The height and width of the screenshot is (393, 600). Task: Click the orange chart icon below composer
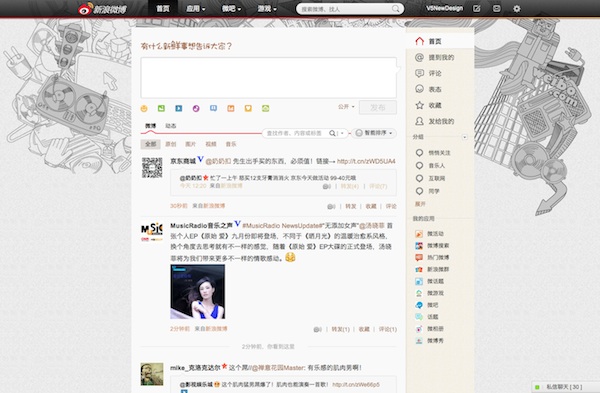(x=231, y=109)
